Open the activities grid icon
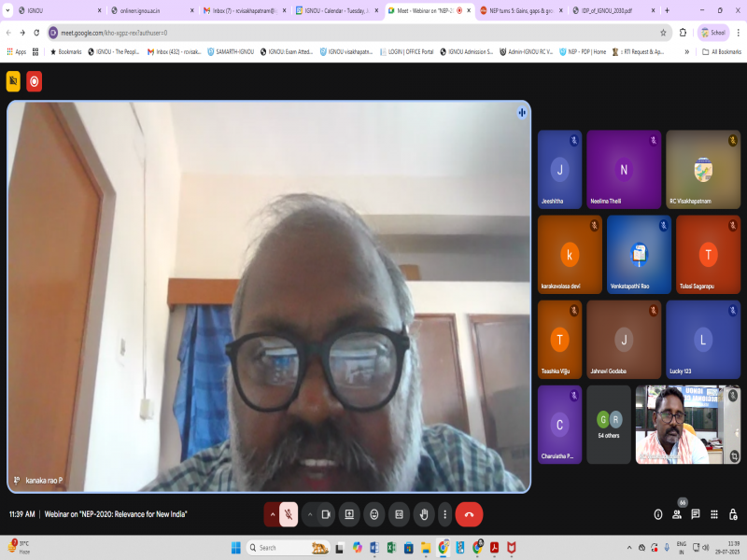 point(714,514)
